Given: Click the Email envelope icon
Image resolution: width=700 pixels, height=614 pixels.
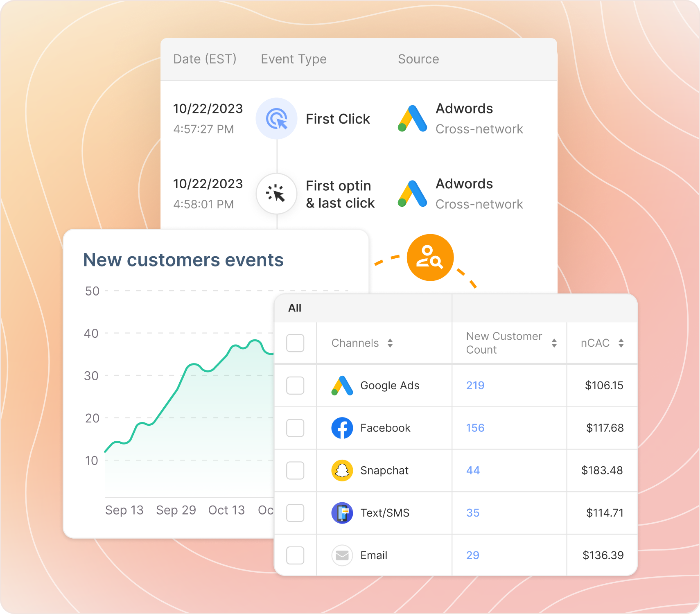Looking at the screenshot, I should (x=342, y=555).
